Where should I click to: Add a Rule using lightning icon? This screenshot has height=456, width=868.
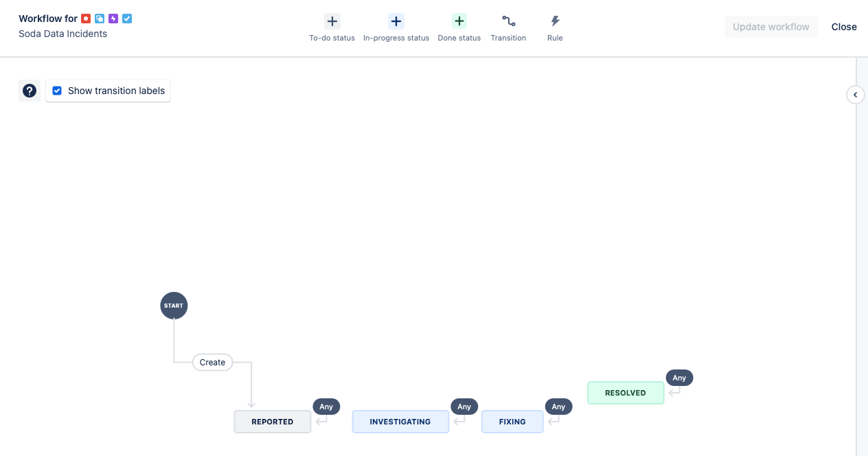coord(555,21)
